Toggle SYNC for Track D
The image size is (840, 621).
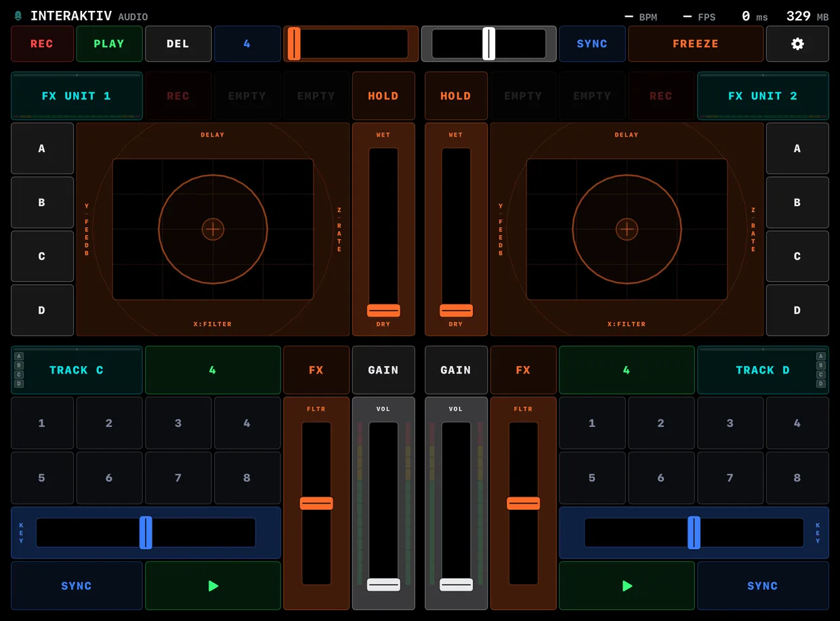763,586
